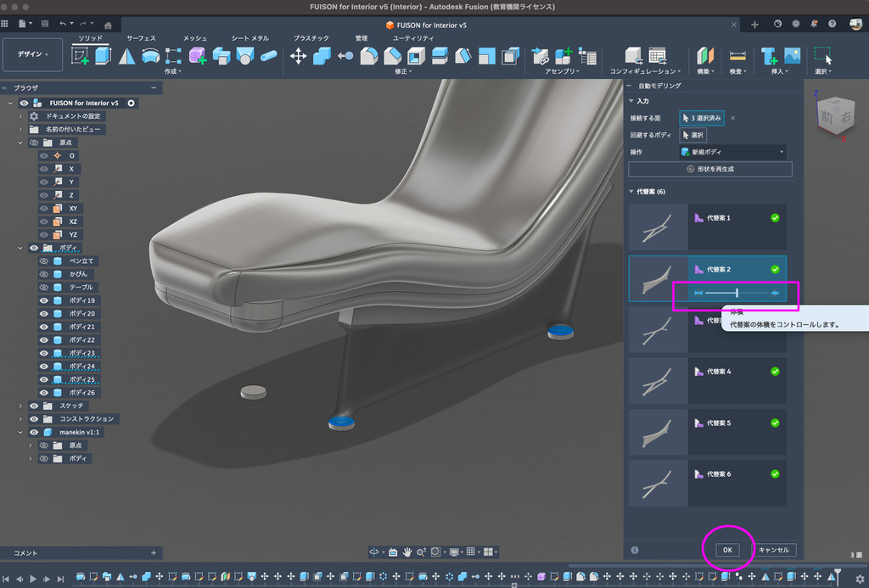Click the 代替案 2 volume slider
869x588 pixels.
[737, 293]
